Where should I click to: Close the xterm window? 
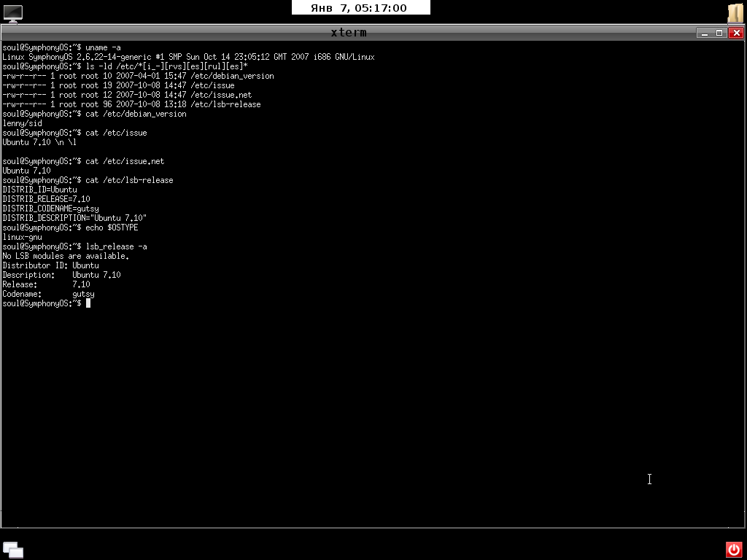click(736, 33)
